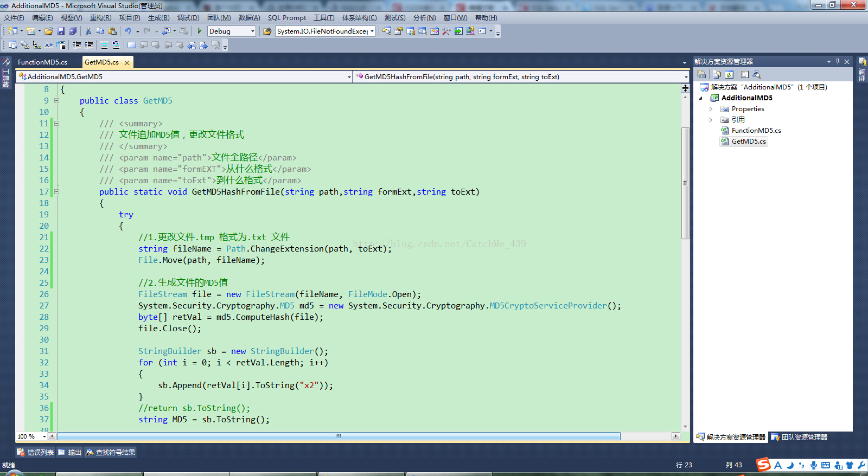Click the Increase Line Indent icon
Image resolution: width=868 pixels, height=476 pixels.
click(88, 45)
